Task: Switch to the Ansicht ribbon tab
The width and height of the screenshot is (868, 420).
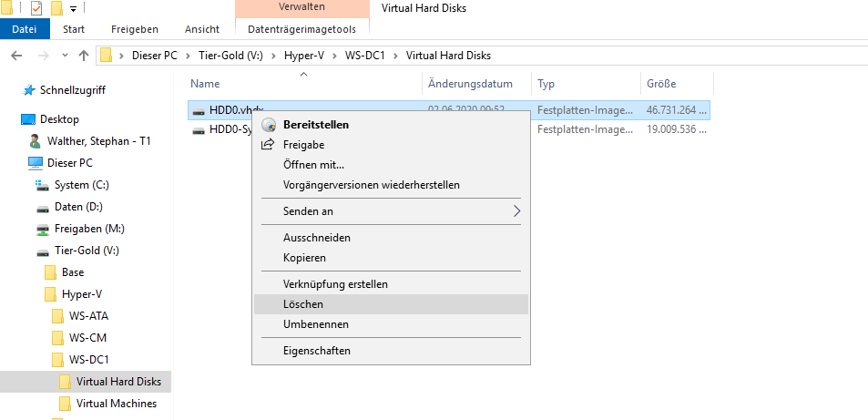Action: tap(202, 29)
